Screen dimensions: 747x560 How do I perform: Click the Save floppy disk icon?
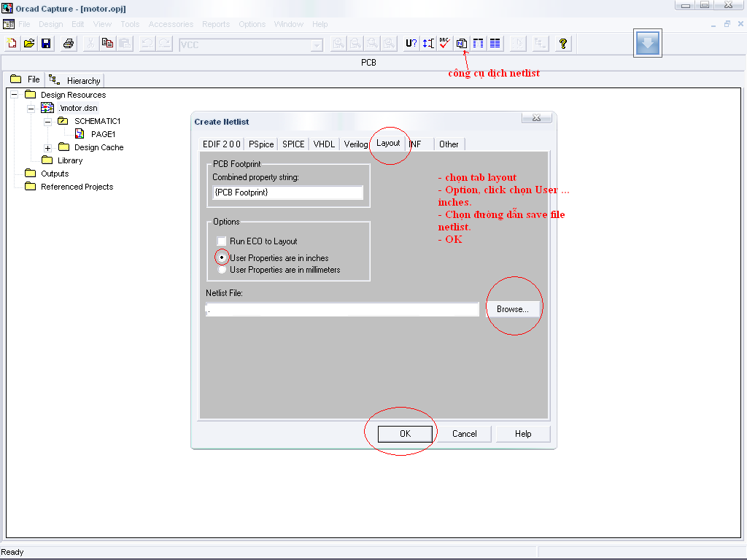click(46, 44)
